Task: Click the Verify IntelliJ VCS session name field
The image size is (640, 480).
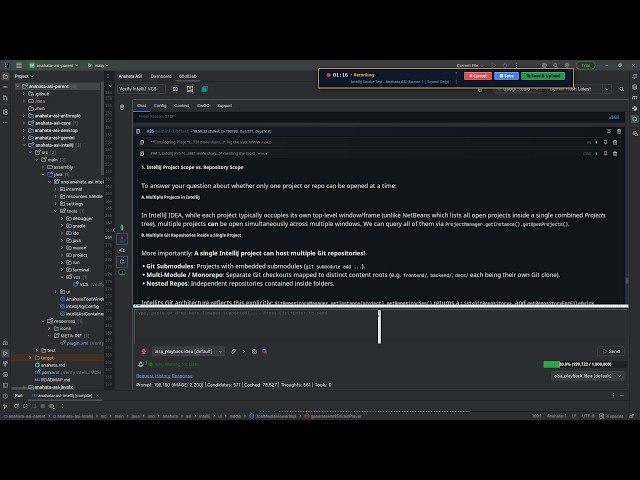Action: [141, 89]
